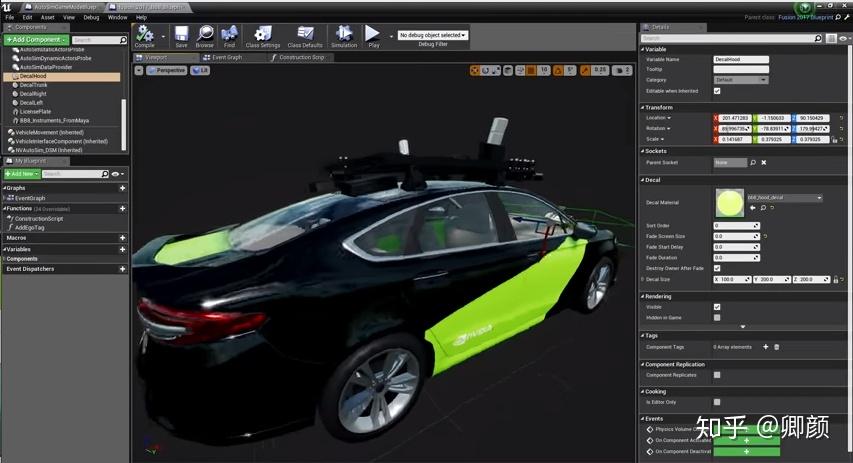Open Compile options dropdown arrow
Screen dimensions: 853x463
point(163,36)
